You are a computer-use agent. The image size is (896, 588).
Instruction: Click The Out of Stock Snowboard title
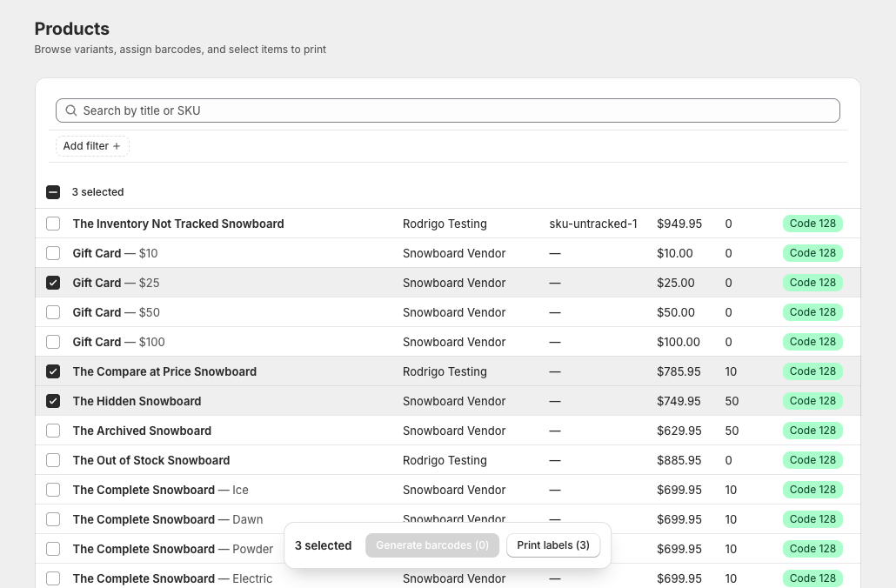click(x=150, y=461)
